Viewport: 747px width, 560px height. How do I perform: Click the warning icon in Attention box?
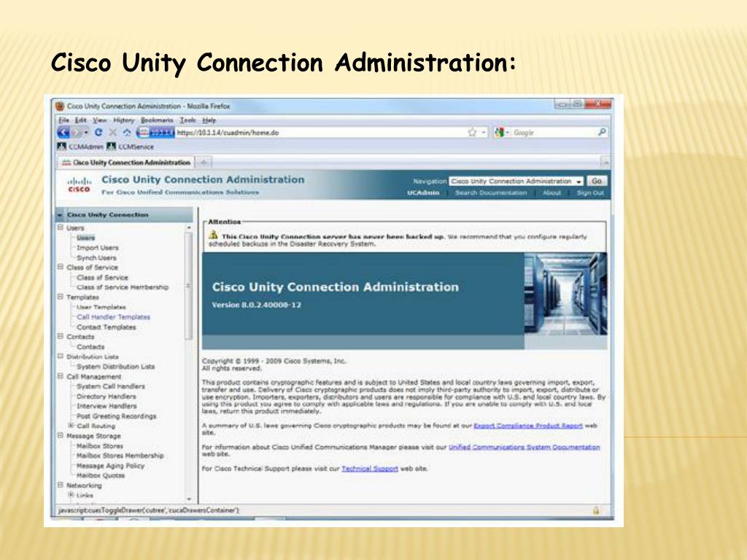click(x=214, y=236)
